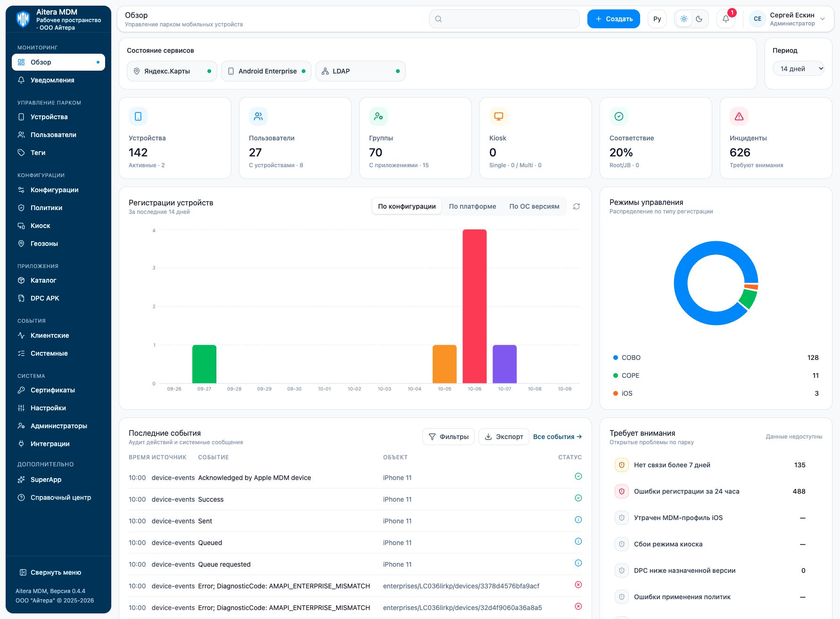
Task: Toggle the Ру language button
Action: point(657,19)
